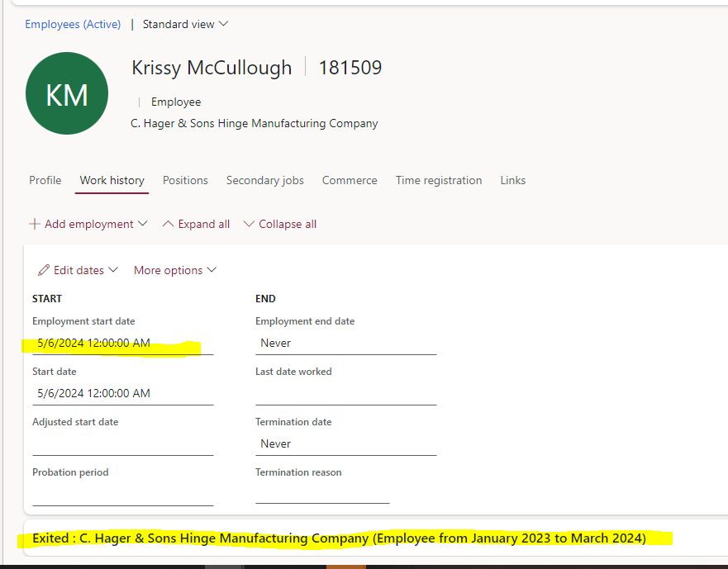
Task: Click the plus icon of Add employment
Action: (x=35, y=224)
